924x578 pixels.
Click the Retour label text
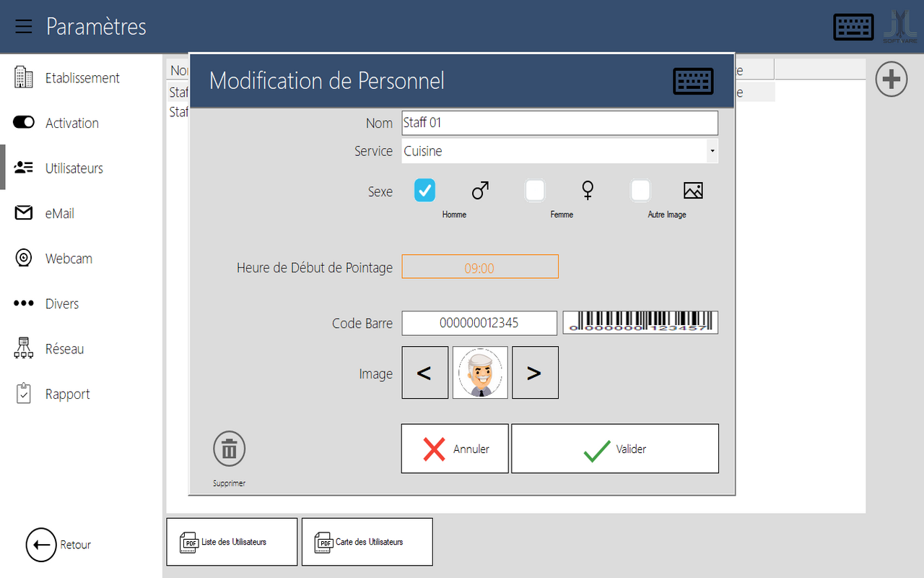tap(76, 545)
